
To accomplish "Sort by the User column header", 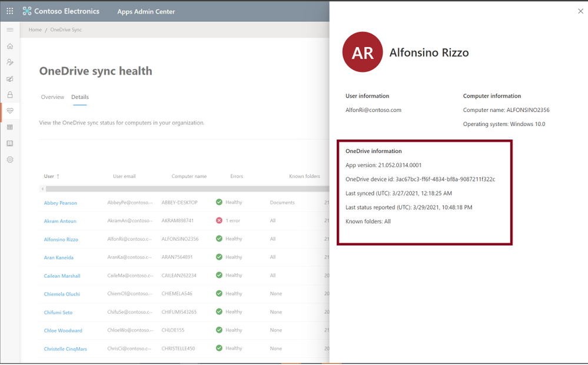I will 49,176.
